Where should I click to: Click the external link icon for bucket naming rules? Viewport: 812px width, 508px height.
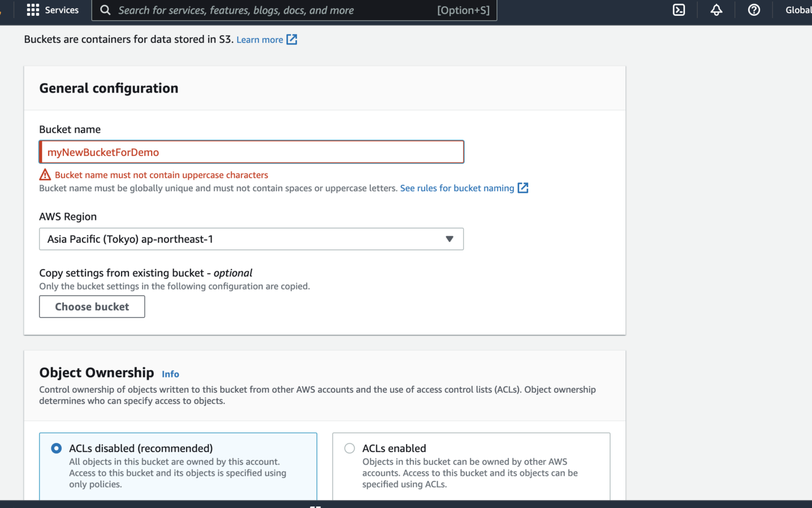[523, 188]
